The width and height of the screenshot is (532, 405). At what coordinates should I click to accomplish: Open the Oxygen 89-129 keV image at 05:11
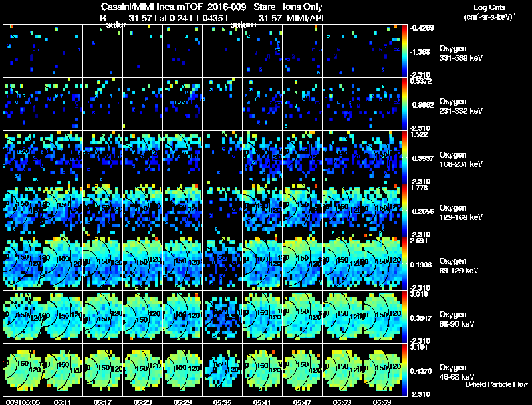point(63,263)
